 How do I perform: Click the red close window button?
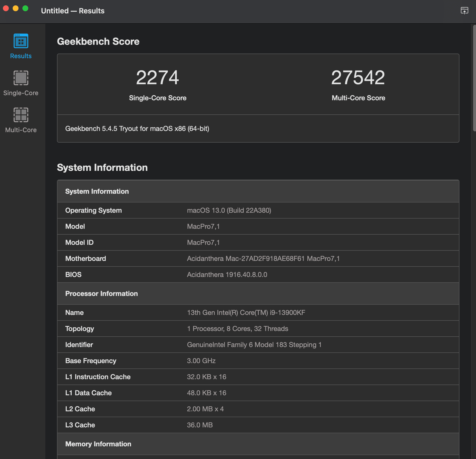6,9
